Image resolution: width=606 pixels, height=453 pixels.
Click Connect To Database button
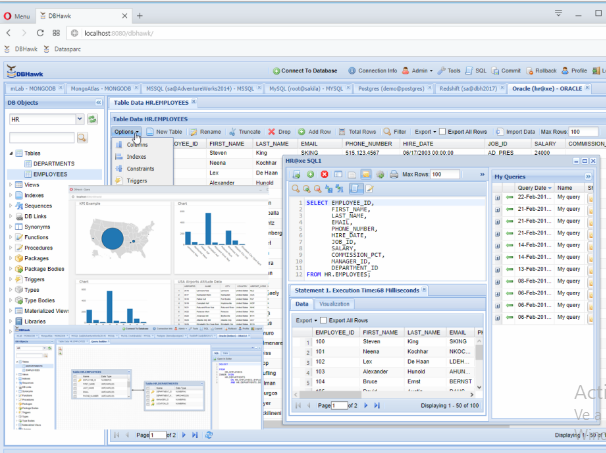[306, 71]
